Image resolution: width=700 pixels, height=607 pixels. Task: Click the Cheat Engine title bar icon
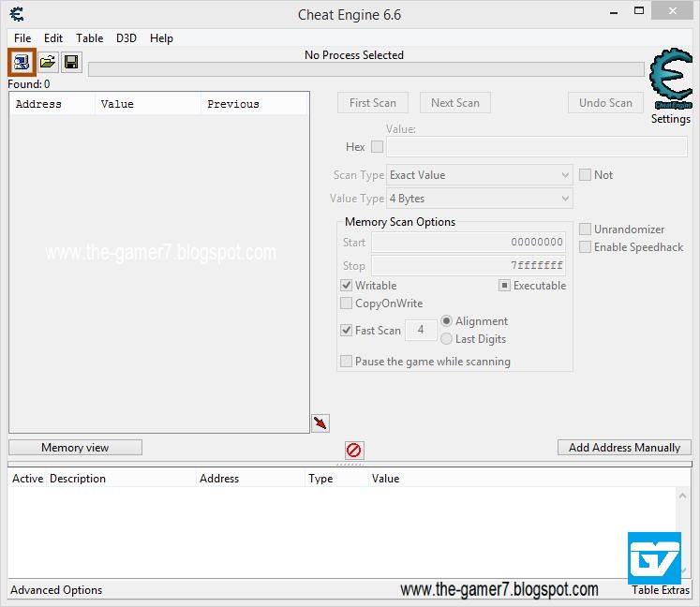pos(17,14)
